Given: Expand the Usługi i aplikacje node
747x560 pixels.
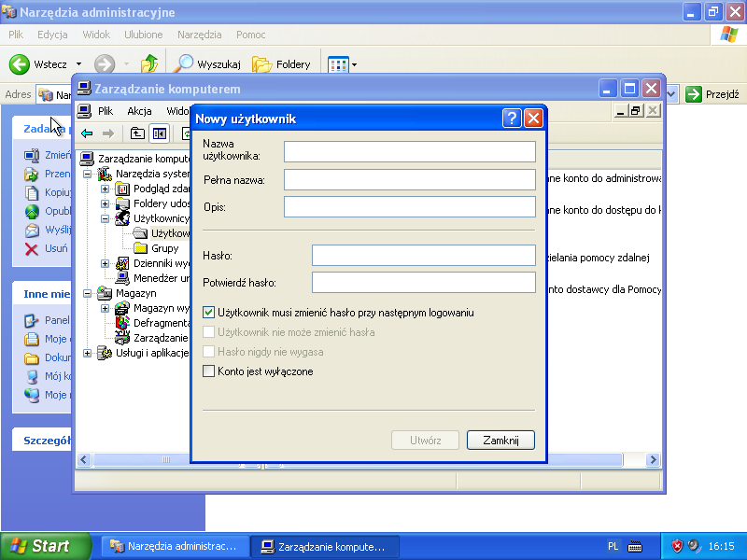Looking at the screenshot, I should coord(88,353).
